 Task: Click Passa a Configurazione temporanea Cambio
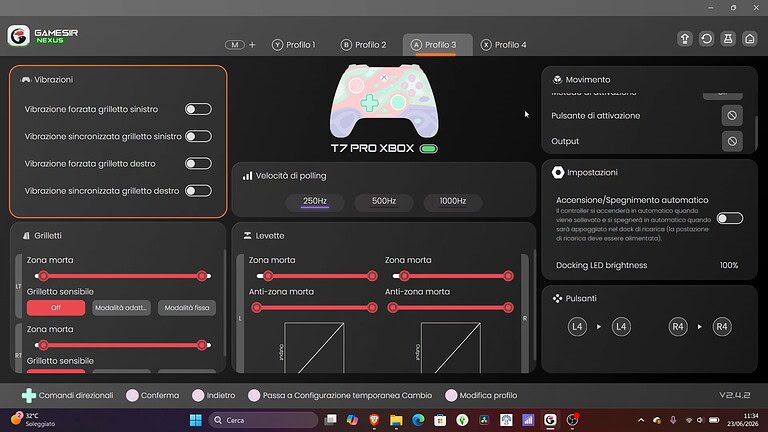tap(340, 395)
